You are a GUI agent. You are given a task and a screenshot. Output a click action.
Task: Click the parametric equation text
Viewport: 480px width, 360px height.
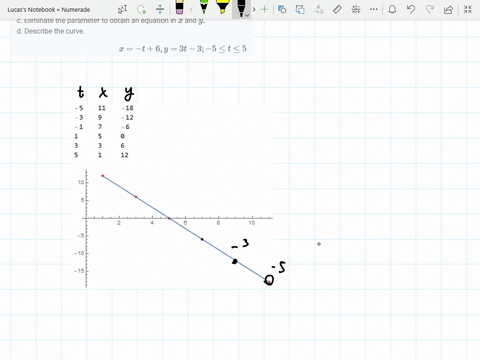point(183,49)
